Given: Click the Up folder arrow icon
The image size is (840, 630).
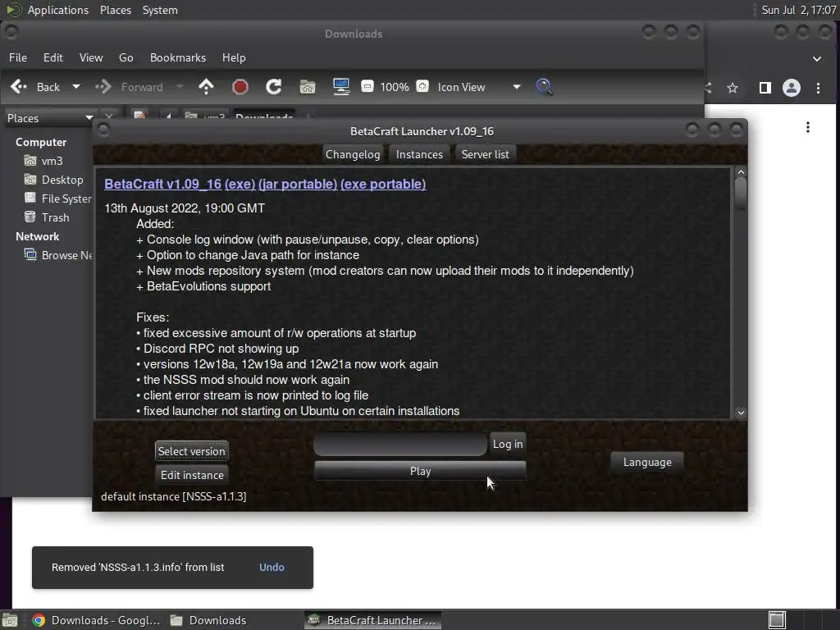Looking at the screenshot, I should [x=206, y=87].
